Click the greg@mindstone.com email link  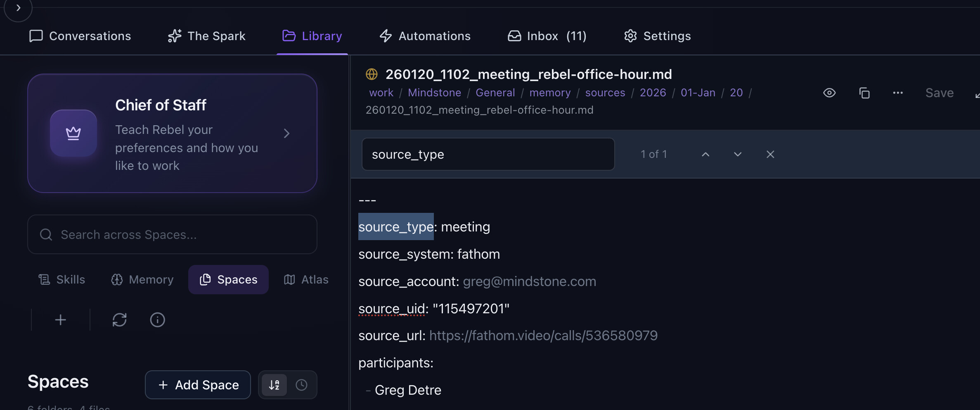(x=529, y=281)
